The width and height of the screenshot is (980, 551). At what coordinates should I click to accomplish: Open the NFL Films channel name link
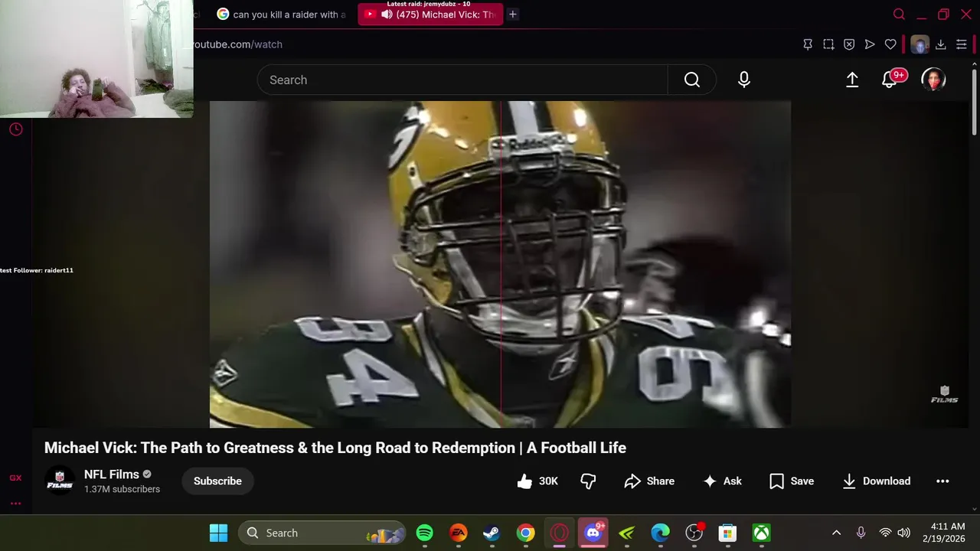pos(112,474)
